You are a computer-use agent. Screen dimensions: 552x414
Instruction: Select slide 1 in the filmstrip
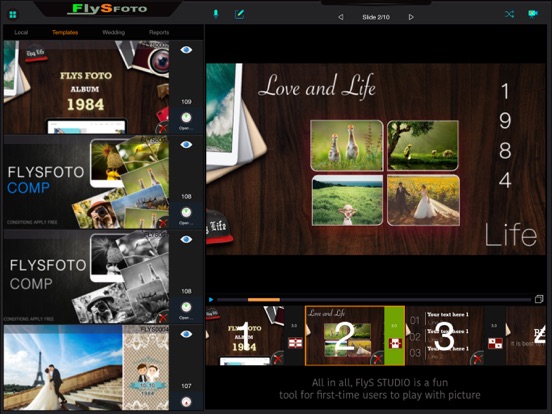click(x=245, y=335)
